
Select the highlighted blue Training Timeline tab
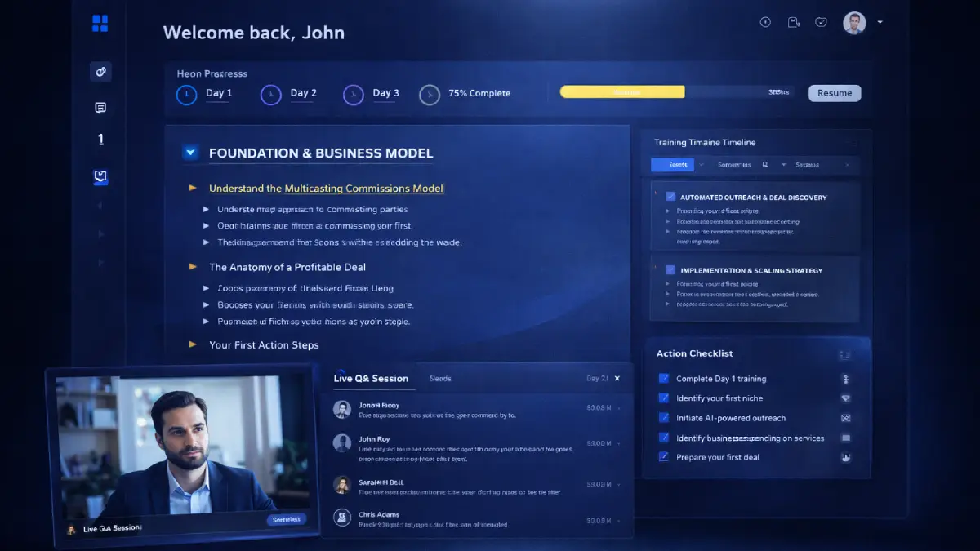[672, 165]
